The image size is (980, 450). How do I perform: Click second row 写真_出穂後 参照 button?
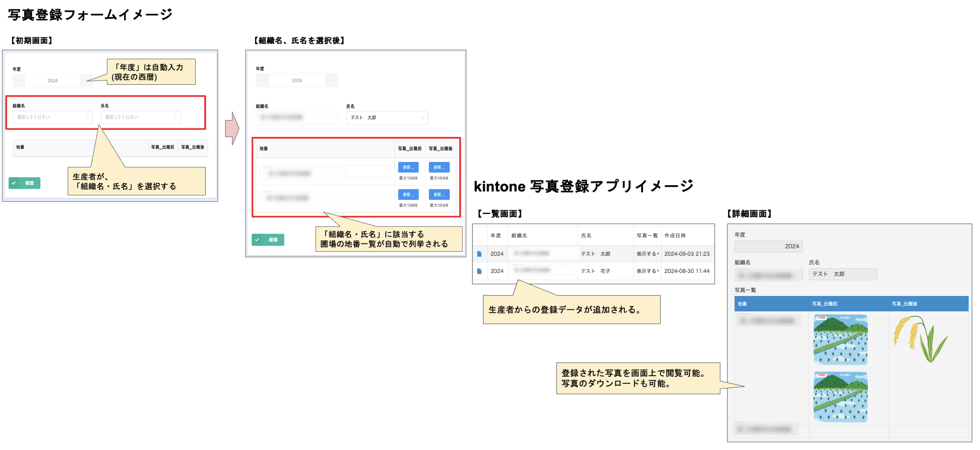coord(439,195)
